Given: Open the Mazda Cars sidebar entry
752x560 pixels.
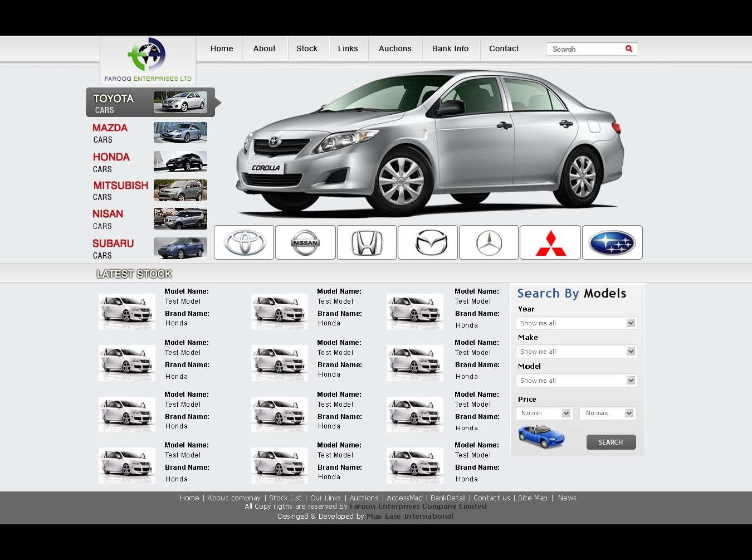Looking at the screenshot, I should [x=149, y=133].
